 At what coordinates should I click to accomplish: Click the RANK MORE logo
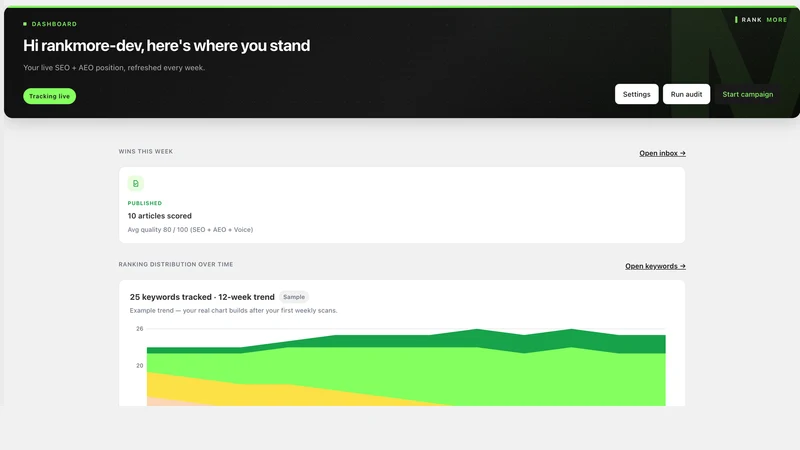(761, 20)
